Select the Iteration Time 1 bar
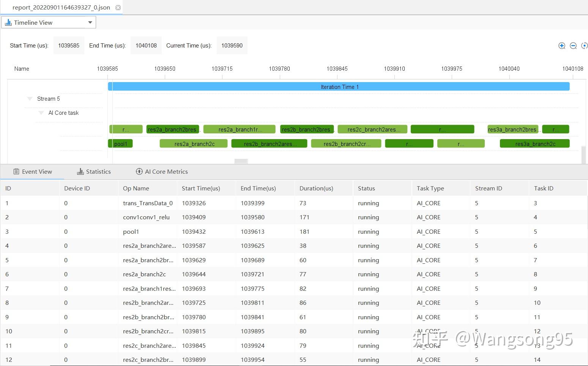This screenshot has width=588, height=366. [339, 87]
